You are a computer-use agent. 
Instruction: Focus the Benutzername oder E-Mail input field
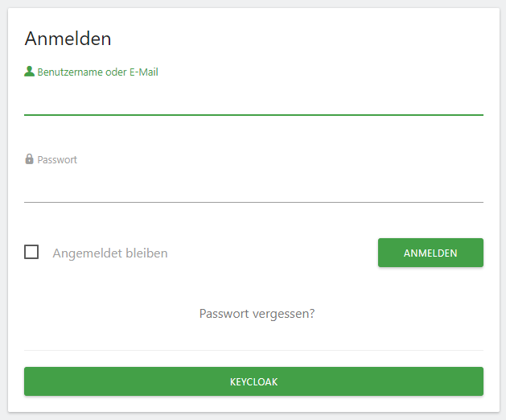tap(253, 98)
